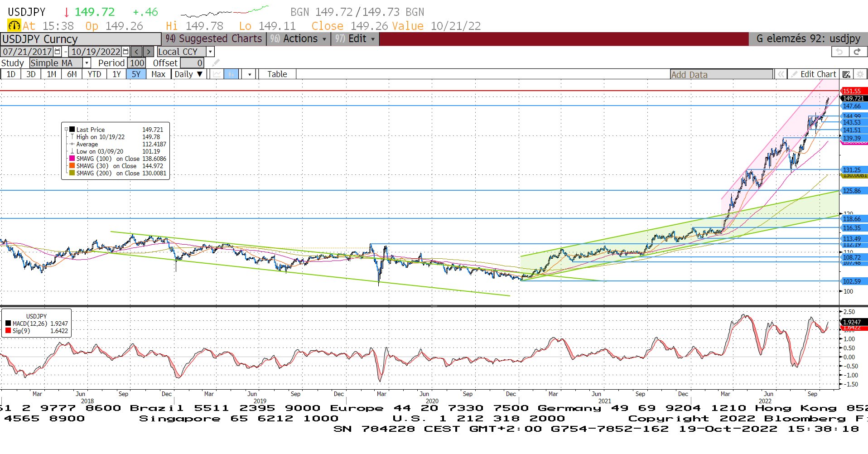Click the yellow gauge icon near At

(x=14, y=26)
